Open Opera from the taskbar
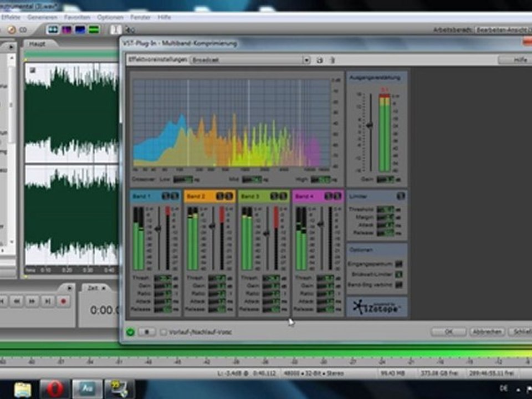 click(54, 388)
